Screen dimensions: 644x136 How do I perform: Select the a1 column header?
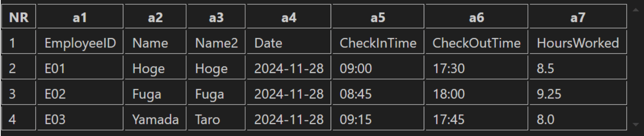[80, 17]
